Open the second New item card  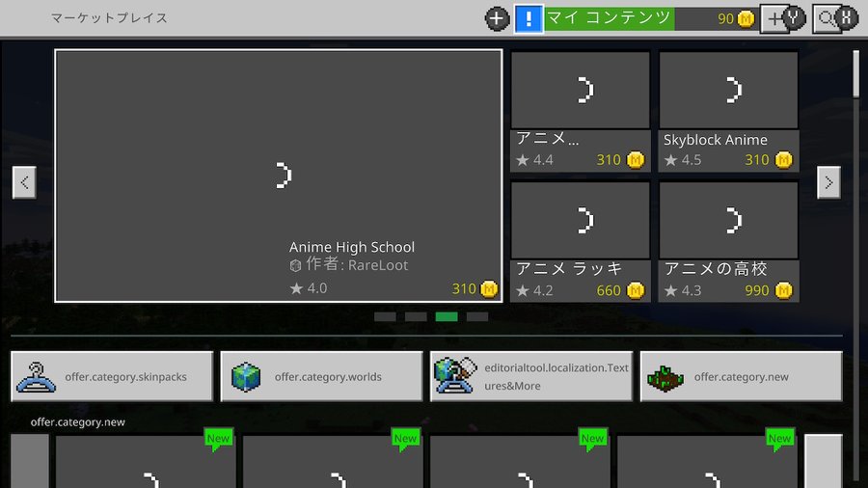tap(333, 461)
